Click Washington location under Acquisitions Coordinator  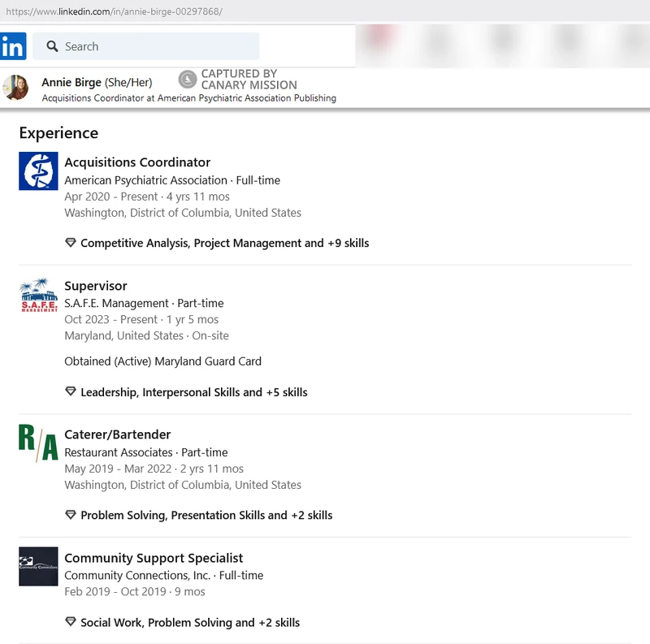point(183,213)
